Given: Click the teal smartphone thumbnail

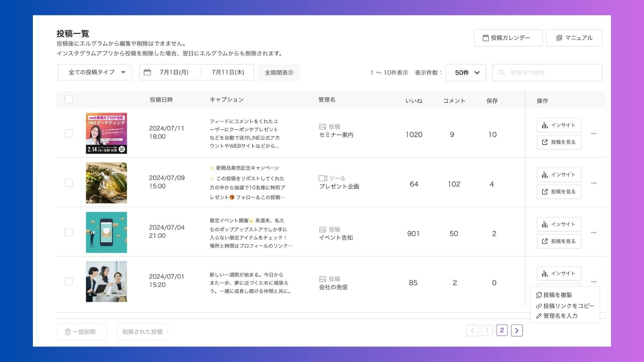Looking at the screenshot, I should (x=106, y=232).
